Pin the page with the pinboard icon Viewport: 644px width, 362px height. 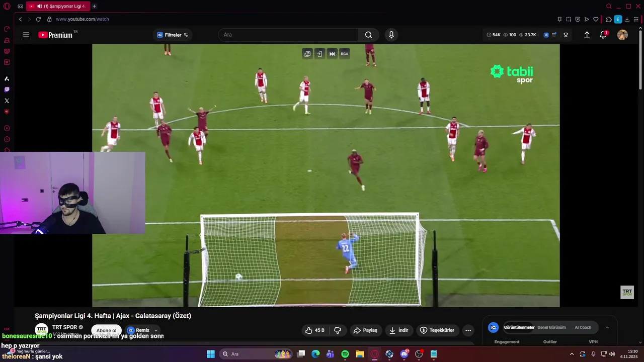coord(559,19)
